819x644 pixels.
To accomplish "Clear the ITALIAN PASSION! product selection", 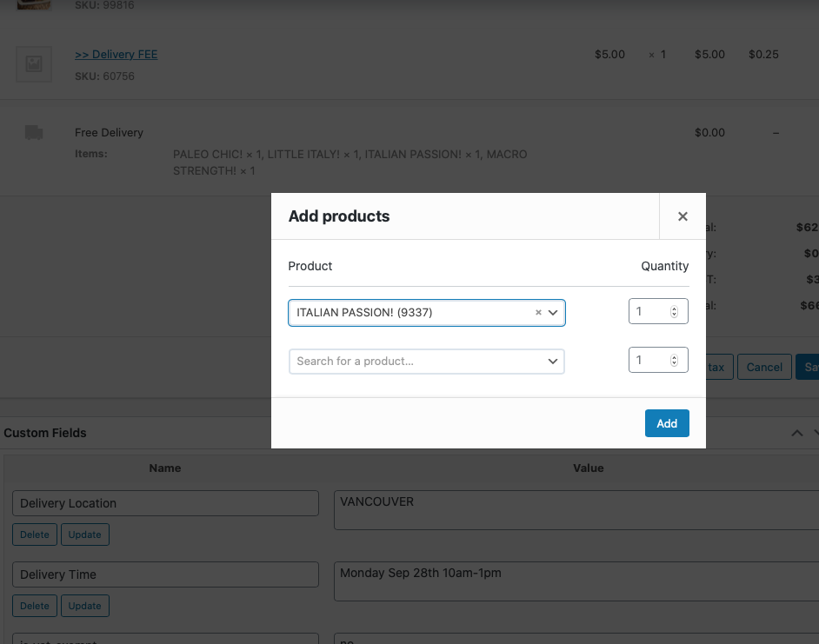I will click(537, 313).
